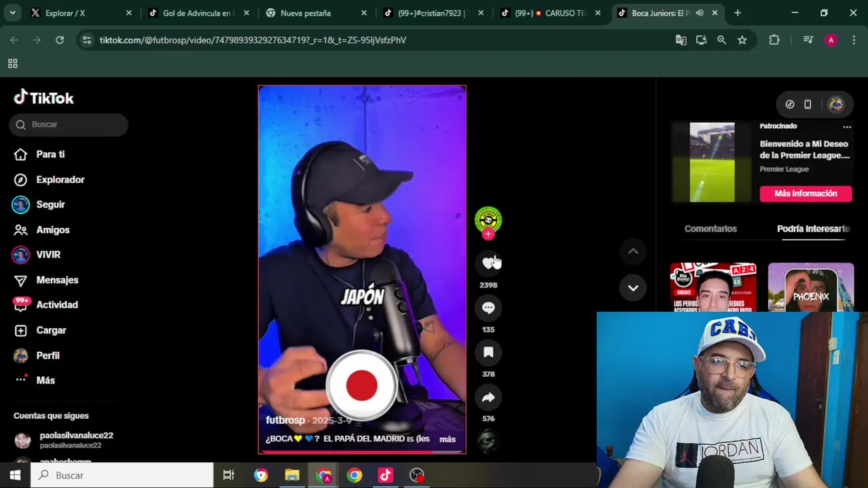Translate this page icon
The image size is (868, 488).
(681, 40)
